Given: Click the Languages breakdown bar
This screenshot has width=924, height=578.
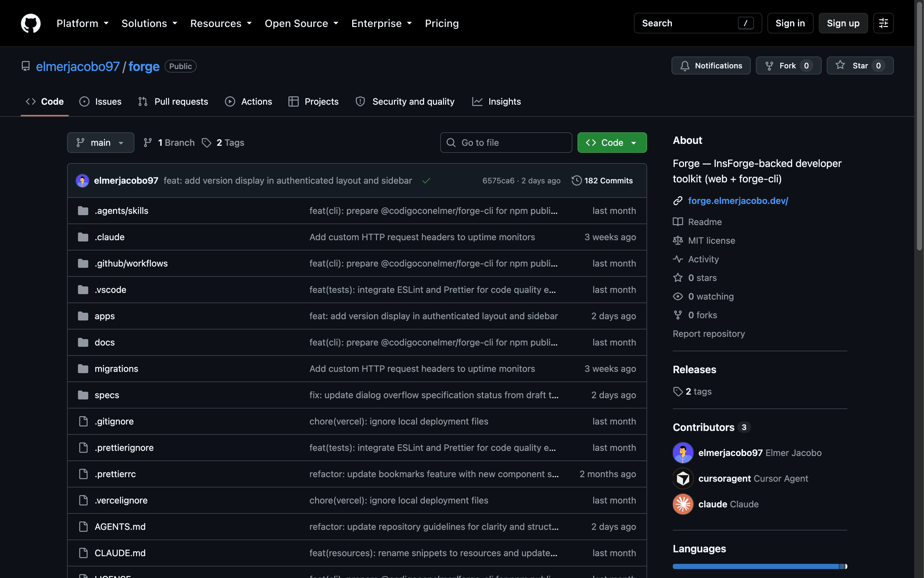Looking at the screenshot, I should [x=760, y=566].
